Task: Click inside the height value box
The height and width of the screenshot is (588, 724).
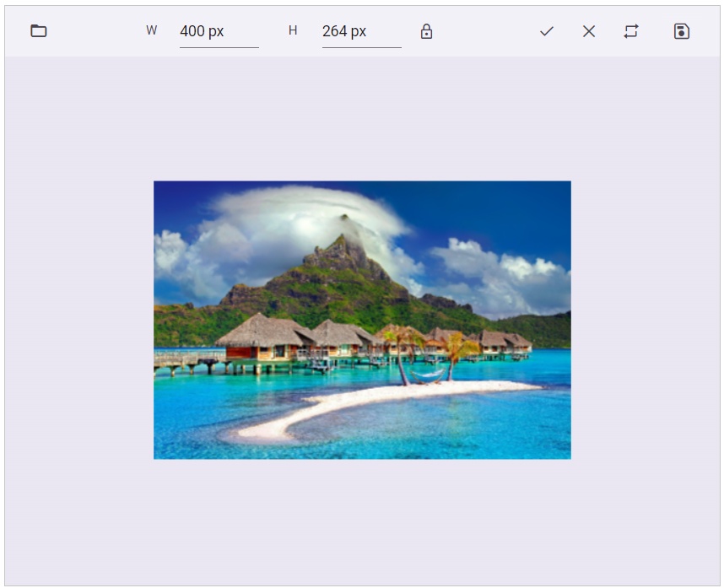Action: point(359,30)
